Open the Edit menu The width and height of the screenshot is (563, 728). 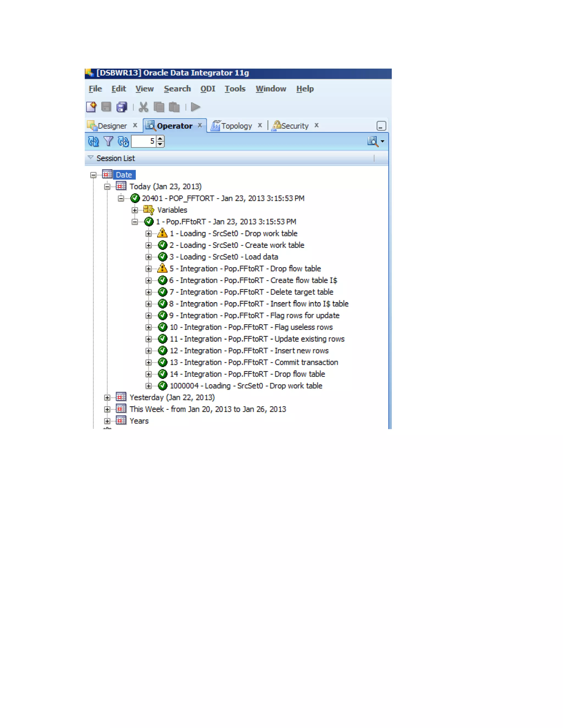click(119, 89)
